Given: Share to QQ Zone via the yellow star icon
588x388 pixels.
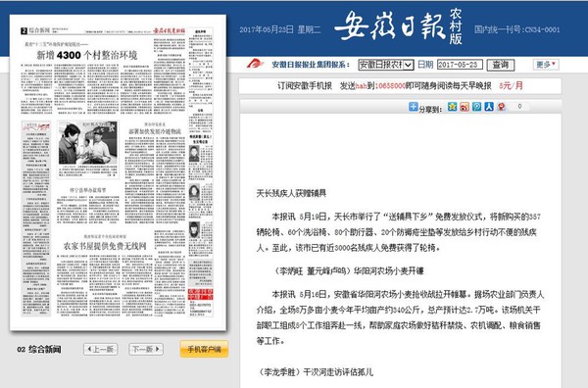Looking at the screenshot, I should 452,107.
